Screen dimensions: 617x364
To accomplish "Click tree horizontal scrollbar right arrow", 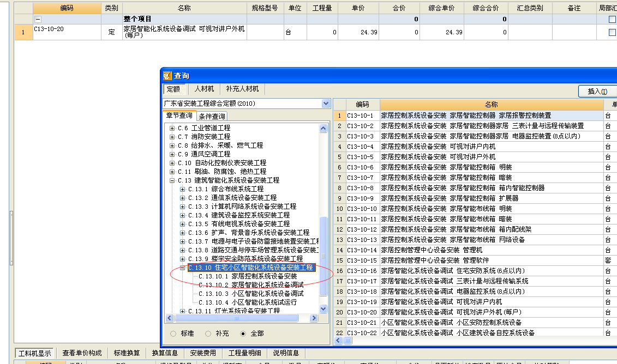I will point(314,318).
